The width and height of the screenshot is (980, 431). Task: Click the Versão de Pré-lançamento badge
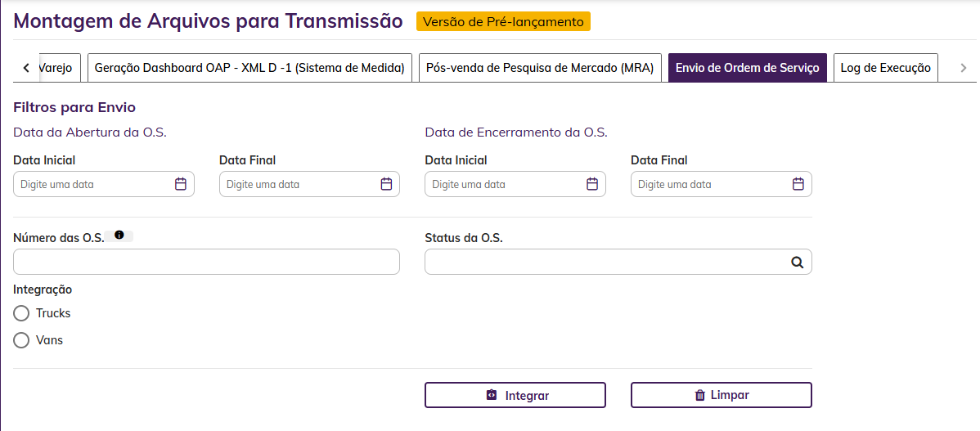pyautogui.click(x=503, y=22)
